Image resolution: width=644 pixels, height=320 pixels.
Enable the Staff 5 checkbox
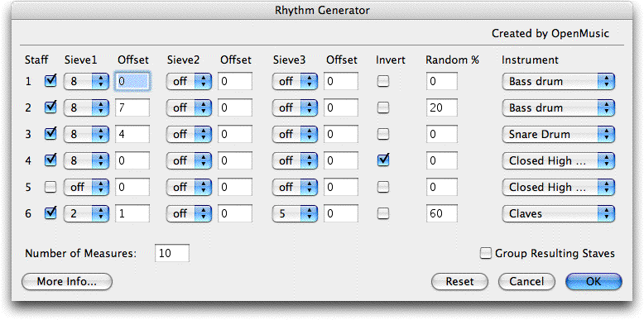pos(50,187)
